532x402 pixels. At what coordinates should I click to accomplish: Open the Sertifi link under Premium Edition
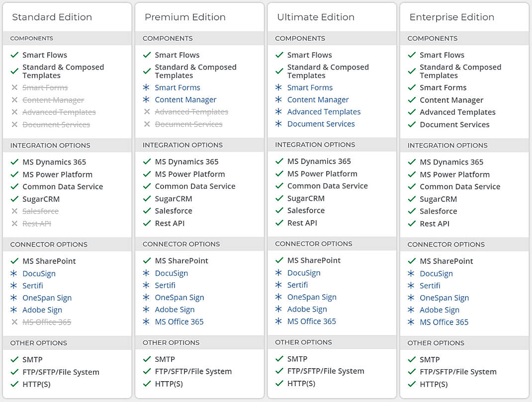tap(165, 285)
